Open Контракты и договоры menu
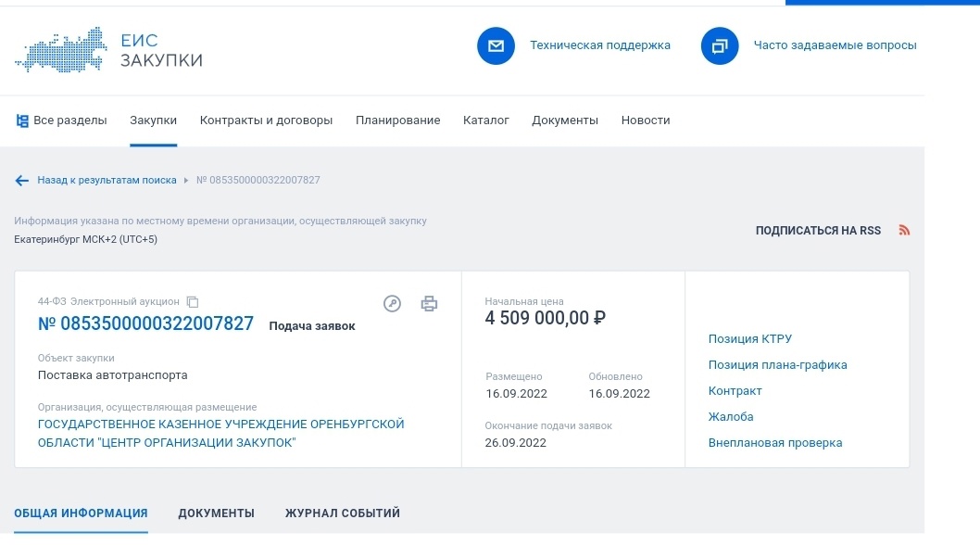 [x=266, y=120]
